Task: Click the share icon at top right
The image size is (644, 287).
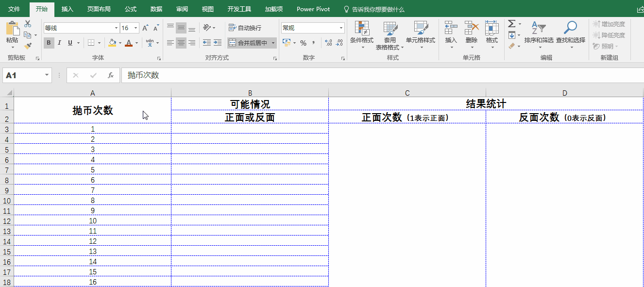Action: (x=640, y=9)
